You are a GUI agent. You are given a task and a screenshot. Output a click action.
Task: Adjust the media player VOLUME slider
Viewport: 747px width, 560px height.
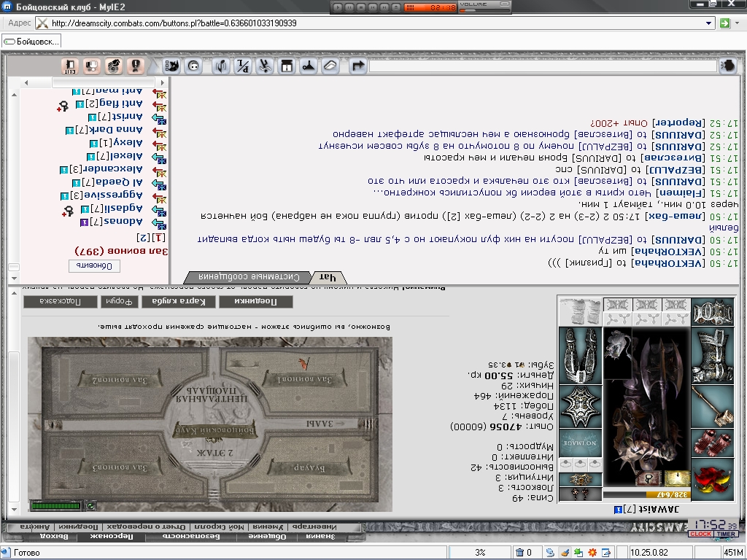pos(484,9)
